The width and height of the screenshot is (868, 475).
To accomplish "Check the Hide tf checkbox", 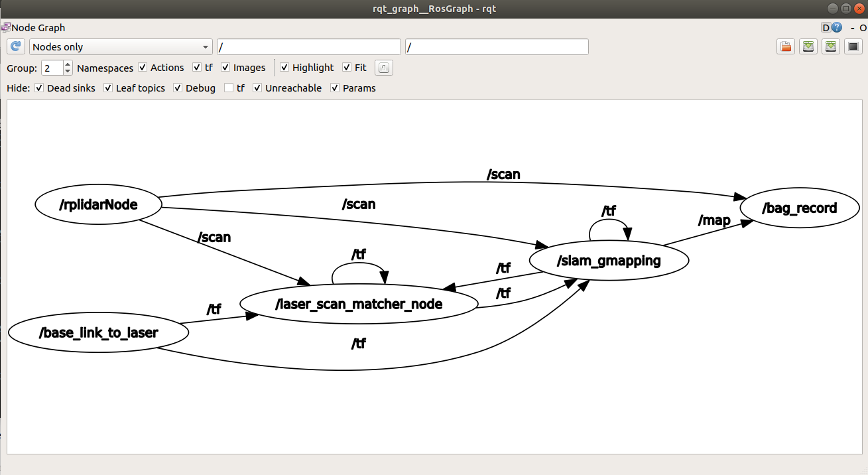I will point(229,88).
